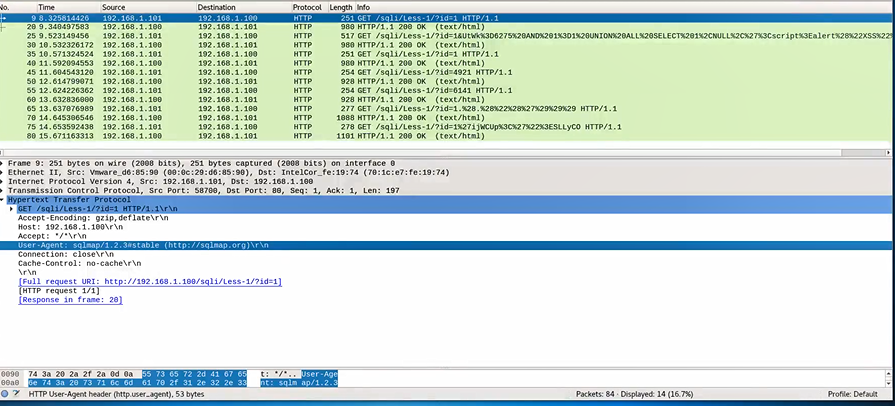Collapse the Hypertext Transfer Protocol node
Screen dimensions: 895x406
[3, 200]
